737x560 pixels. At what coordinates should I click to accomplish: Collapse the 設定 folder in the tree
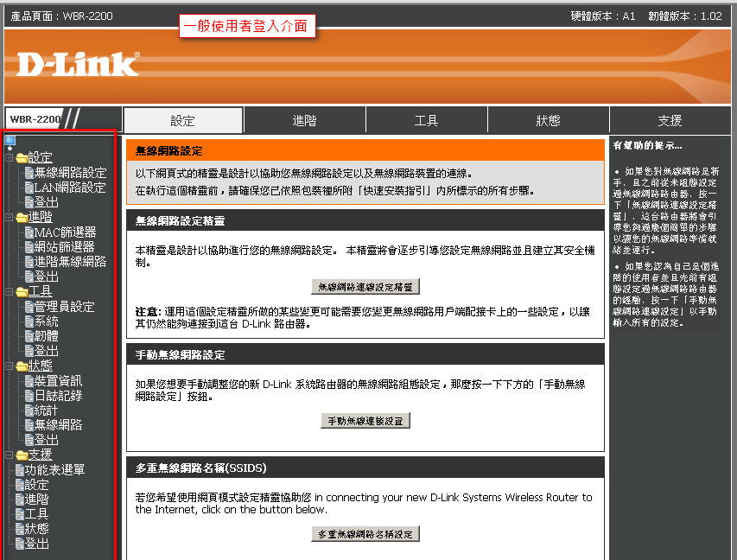click(x=9, y=158)
